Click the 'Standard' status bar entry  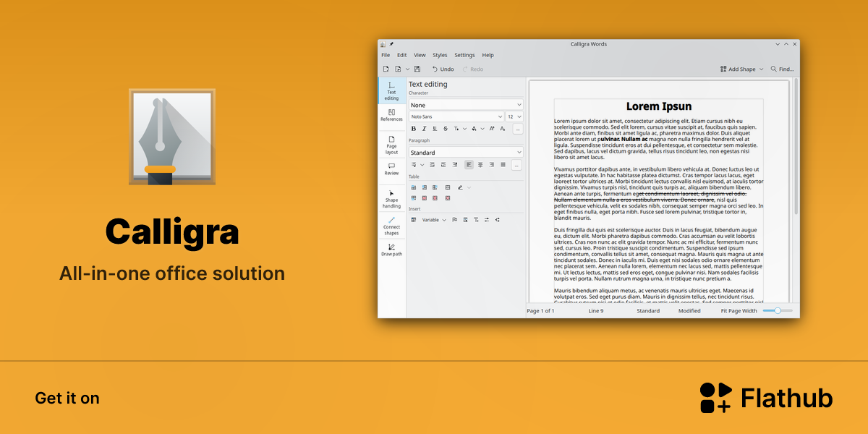pyautogui.click(x=648, y=311)
